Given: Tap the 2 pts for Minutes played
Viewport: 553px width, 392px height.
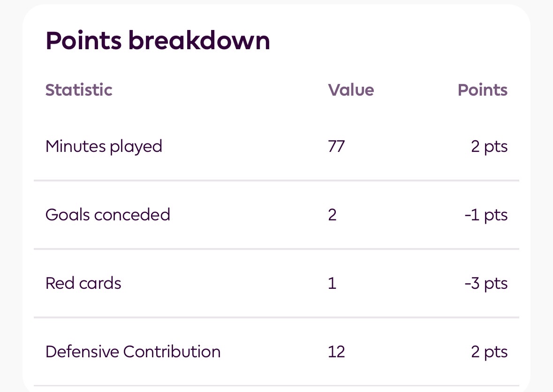Looking at the screenshot, I should [x=489, y=146].
